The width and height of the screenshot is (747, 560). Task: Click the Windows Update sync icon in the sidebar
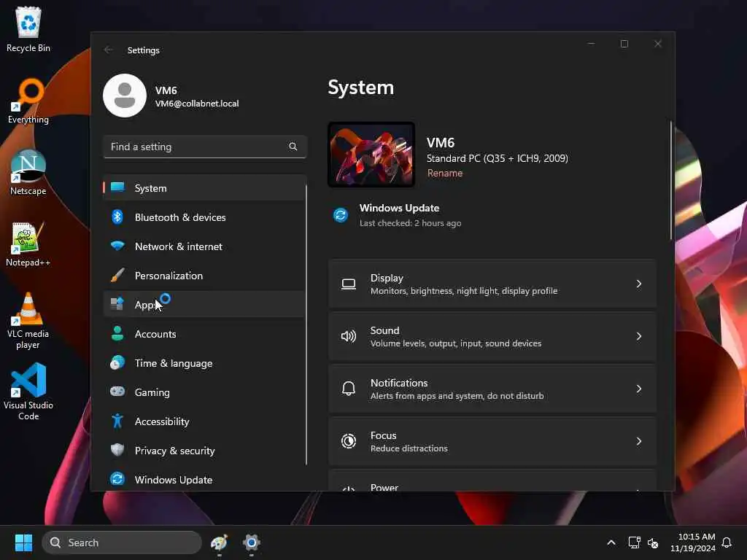(117, 479)
